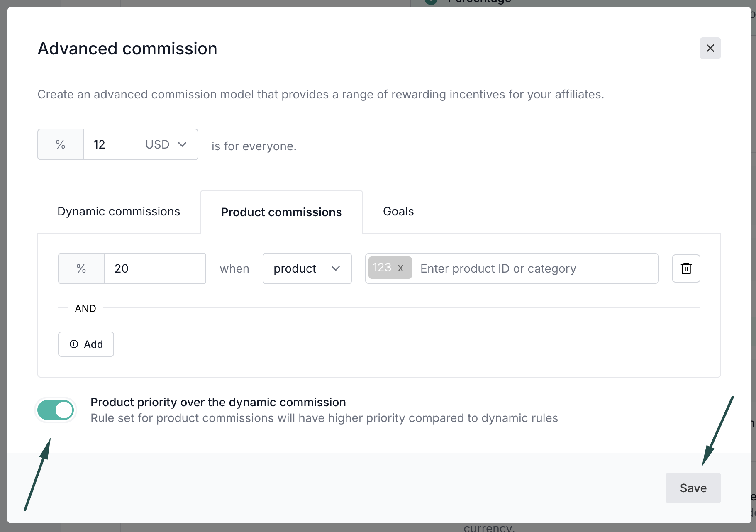Expand the product condition dropdown

[x=307, y=268]
